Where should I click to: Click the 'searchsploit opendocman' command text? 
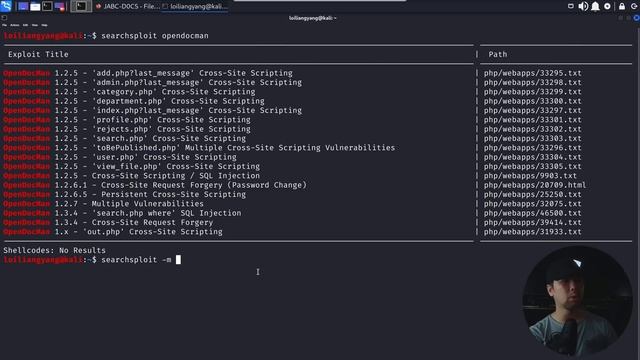coord(155,36)
